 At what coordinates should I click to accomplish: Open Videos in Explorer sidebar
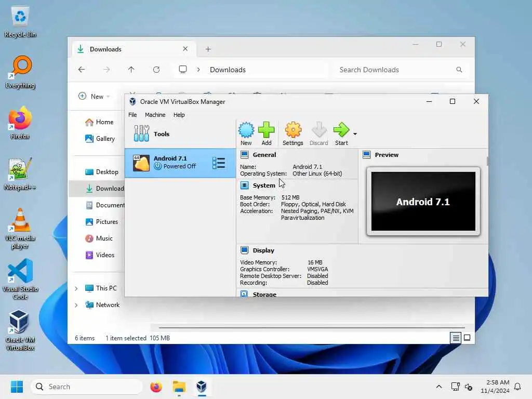coord(100,255)
